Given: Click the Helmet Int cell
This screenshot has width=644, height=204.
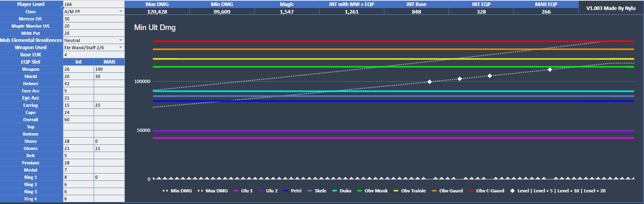Looking at the screenshot, I should click(x=78, y=84).
